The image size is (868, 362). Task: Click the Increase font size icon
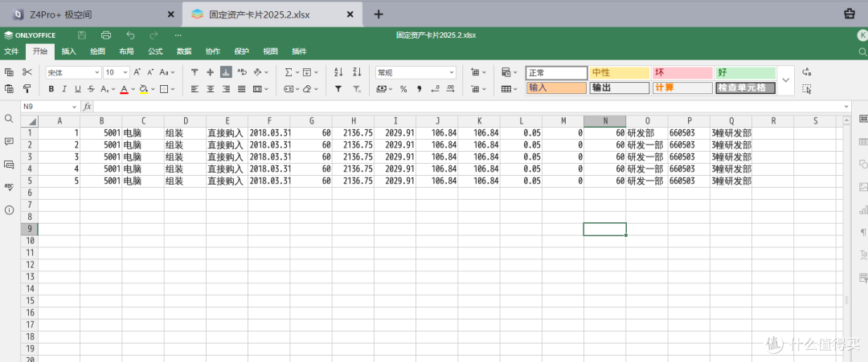137,72
